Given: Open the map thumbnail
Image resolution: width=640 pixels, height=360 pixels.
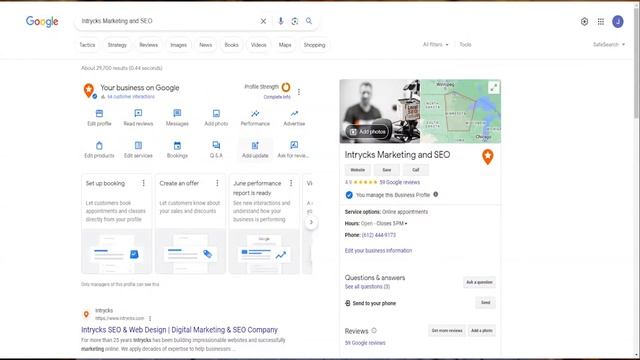Looking at the screenshot, I should coord(460,111).
